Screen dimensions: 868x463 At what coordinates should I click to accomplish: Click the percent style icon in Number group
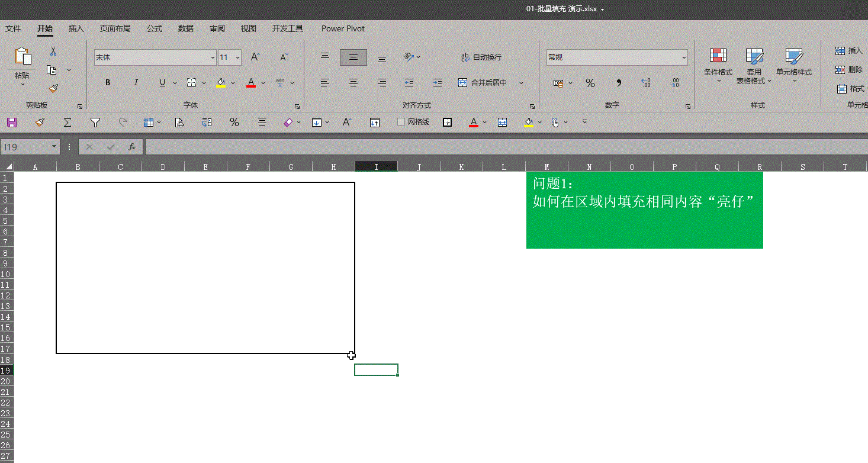590,83
